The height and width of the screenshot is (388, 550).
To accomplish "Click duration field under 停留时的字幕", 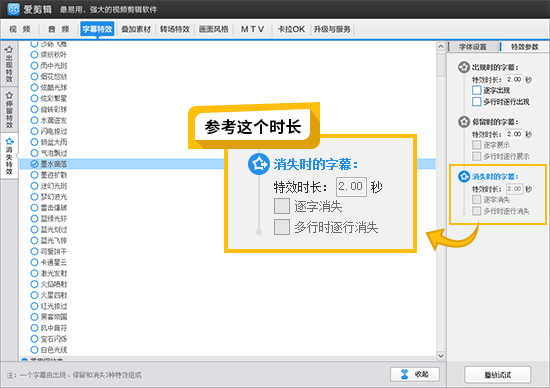I will click(514, 134).
